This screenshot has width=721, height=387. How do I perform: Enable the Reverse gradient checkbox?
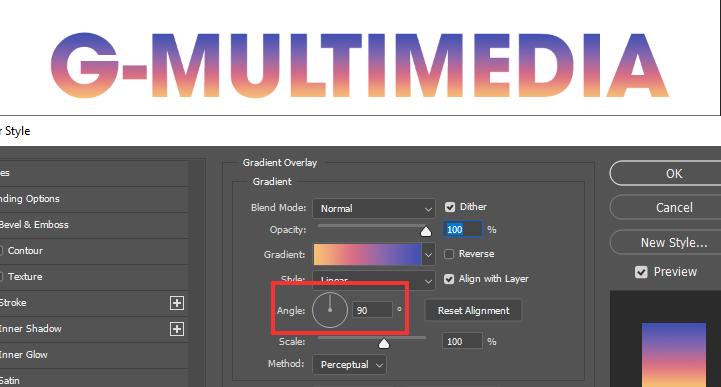coord(449,254)
